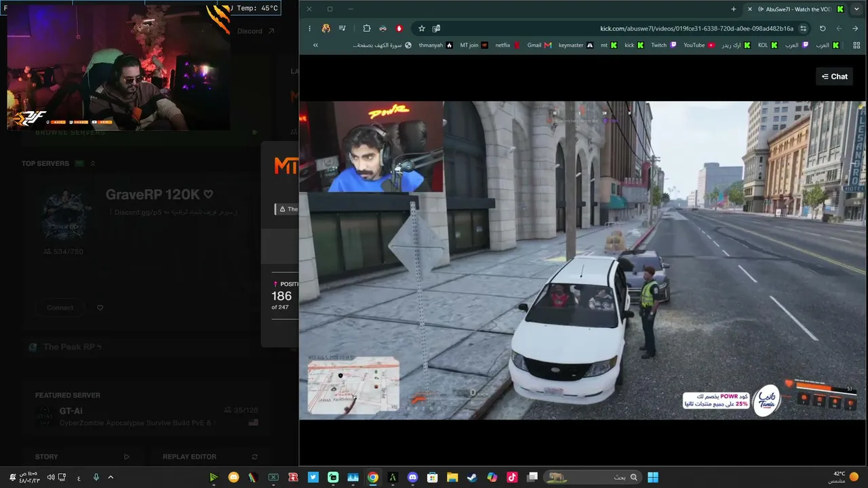
Task: Favorite GraveRP with heart beside Connect
Action: (100, 308)
